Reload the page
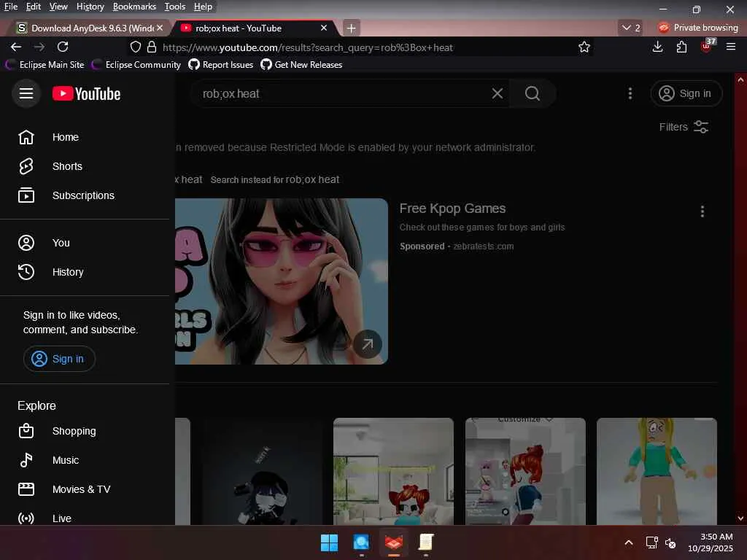This screenshot has width=747, height=560. 63,47
